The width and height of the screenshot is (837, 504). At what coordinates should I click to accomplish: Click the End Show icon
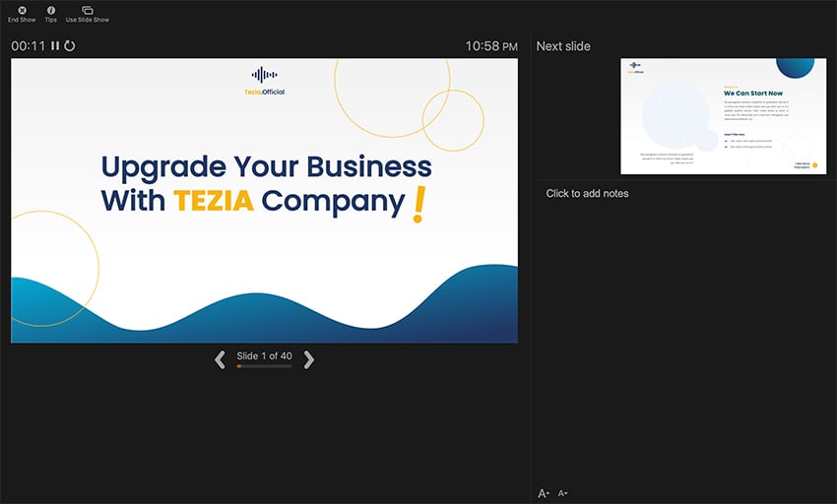pyautogui.click(x=22, y=10)
